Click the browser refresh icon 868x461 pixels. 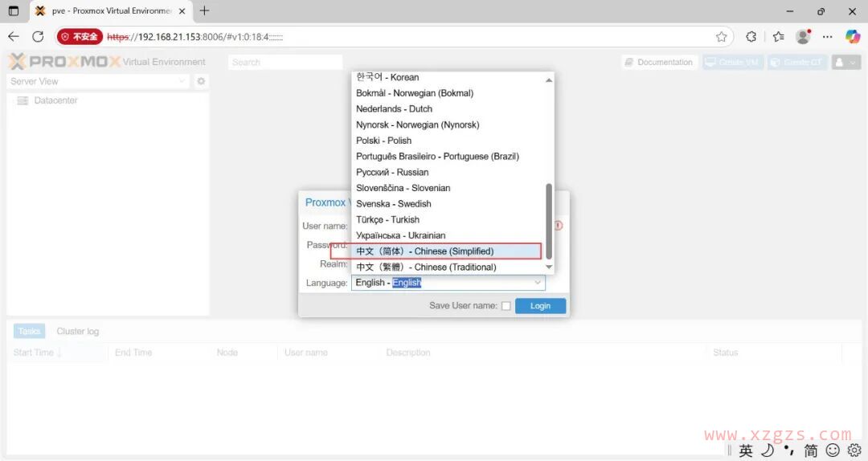38,36
